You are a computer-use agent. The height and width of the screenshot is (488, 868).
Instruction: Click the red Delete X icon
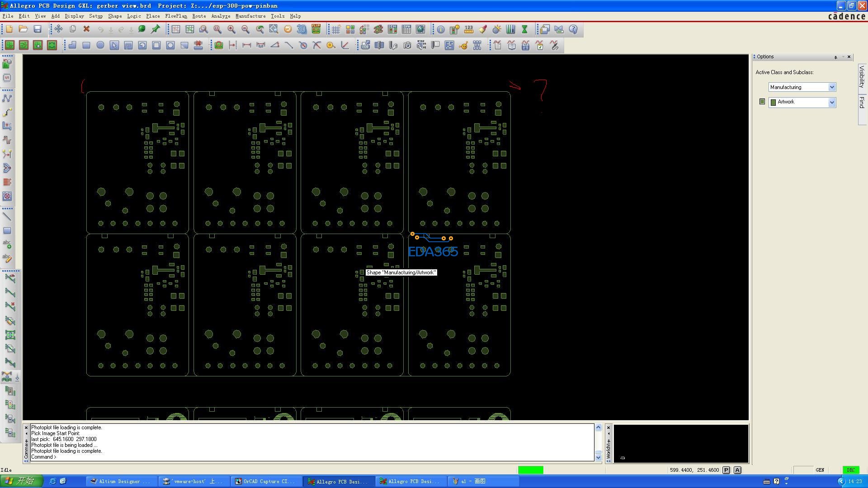click(x=86, y=29)
